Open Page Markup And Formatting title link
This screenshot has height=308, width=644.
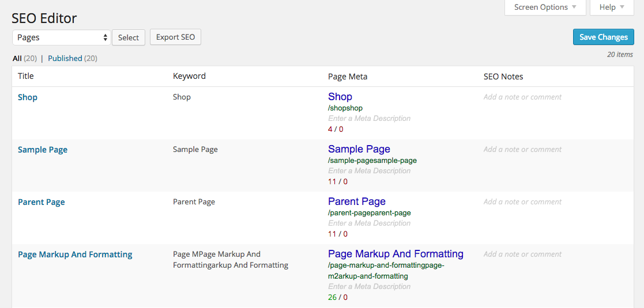(x=75, y=254)
